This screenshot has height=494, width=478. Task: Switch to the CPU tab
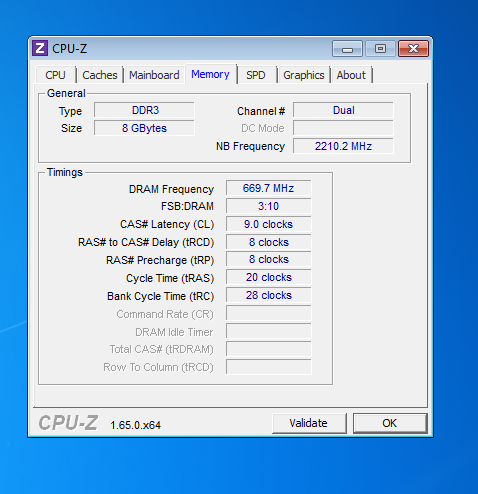point(55,75)
